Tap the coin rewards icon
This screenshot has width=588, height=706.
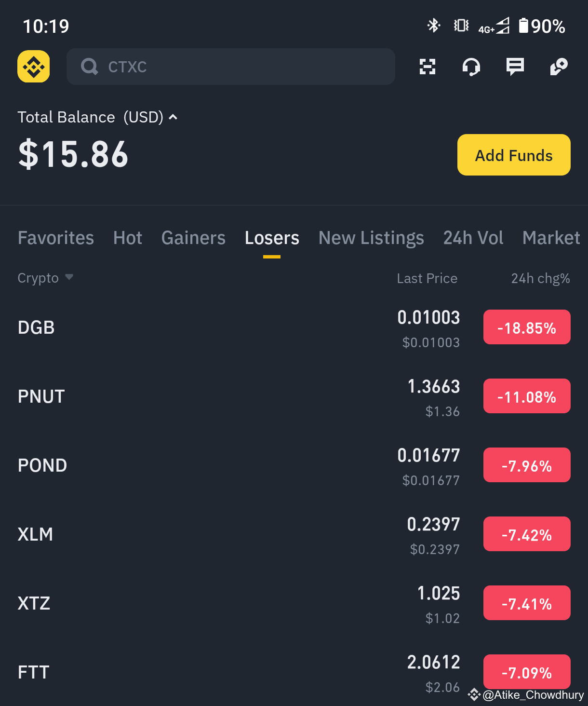click(x=559, y=67)
